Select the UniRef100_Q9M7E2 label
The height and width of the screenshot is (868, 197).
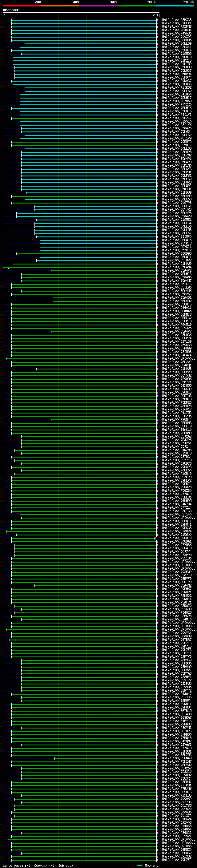pos(177,860)
